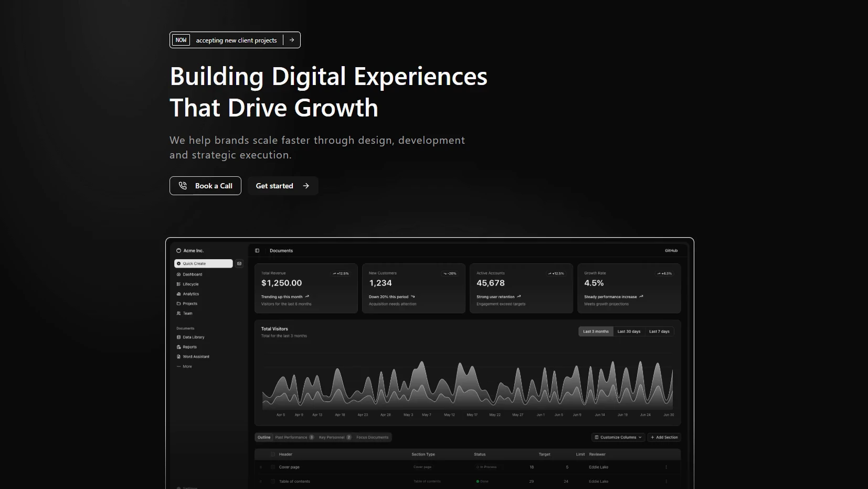Click the 'Building Digital Experiences' headline
The image size is (868, 489).
pyautogui.click(x=329, y=76)
